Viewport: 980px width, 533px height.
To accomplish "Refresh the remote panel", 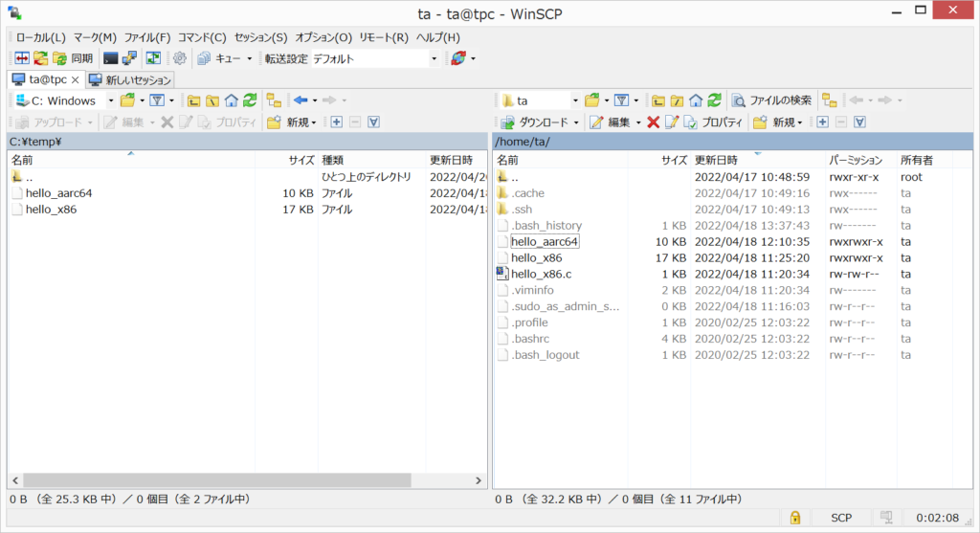I will 714,100.
